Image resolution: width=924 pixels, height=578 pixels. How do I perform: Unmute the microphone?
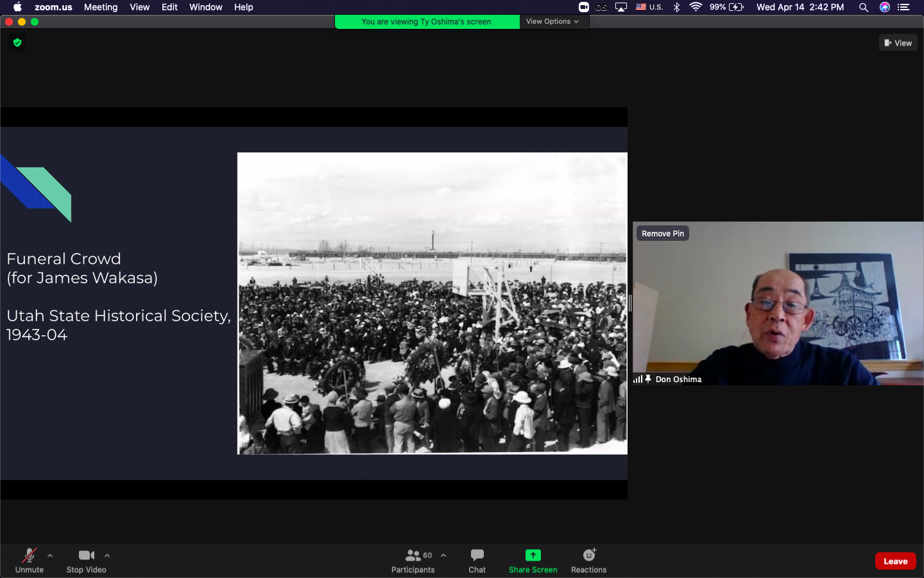point(30,561)
